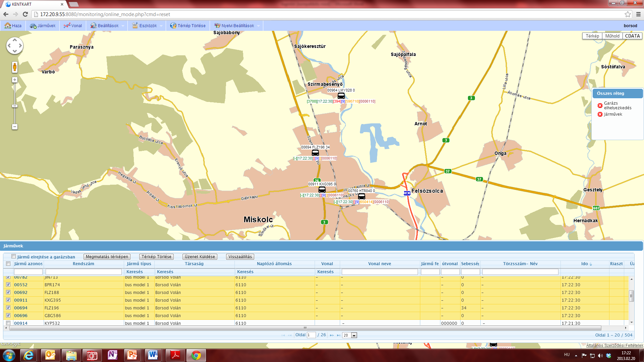
Task: Remove the Járművek layer red icon
Action: pyautogui.click(x=600, y=114)
